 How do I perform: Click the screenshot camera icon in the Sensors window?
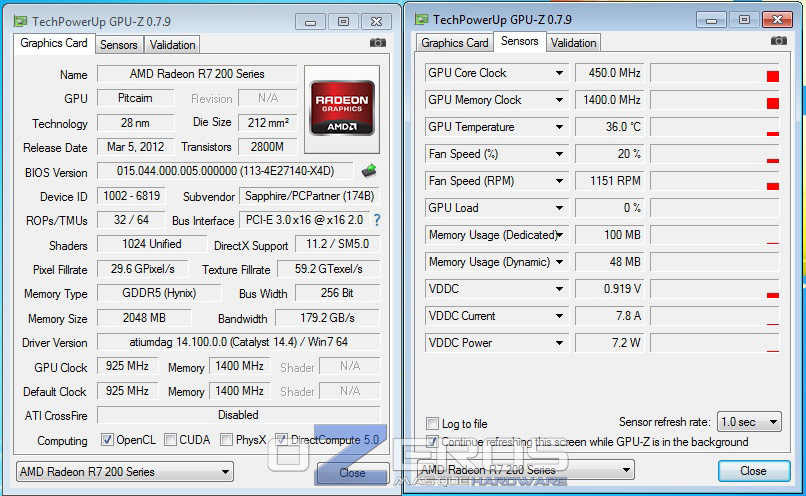779,41
